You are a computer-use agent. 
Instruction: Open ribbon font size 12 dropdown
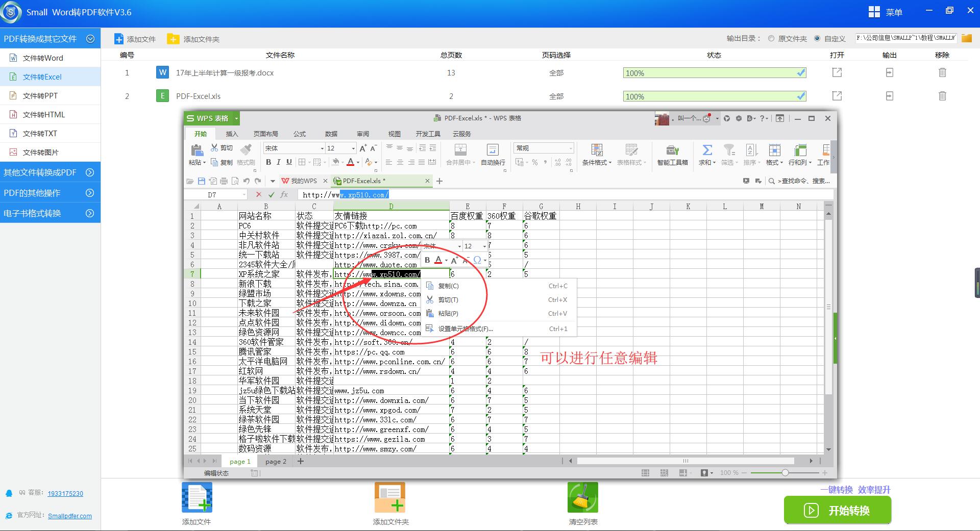click(353, 148)
